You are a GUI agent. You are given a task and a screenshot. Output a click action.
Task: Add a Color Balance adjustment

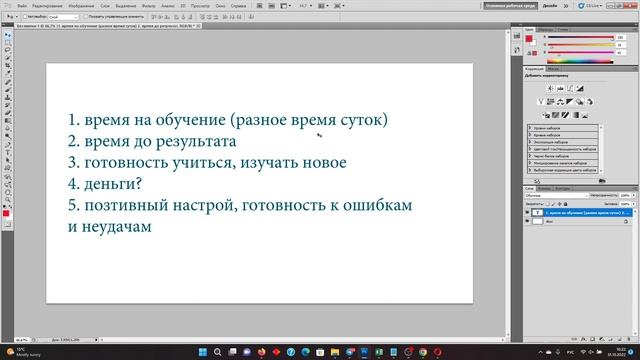coord(560,102)
